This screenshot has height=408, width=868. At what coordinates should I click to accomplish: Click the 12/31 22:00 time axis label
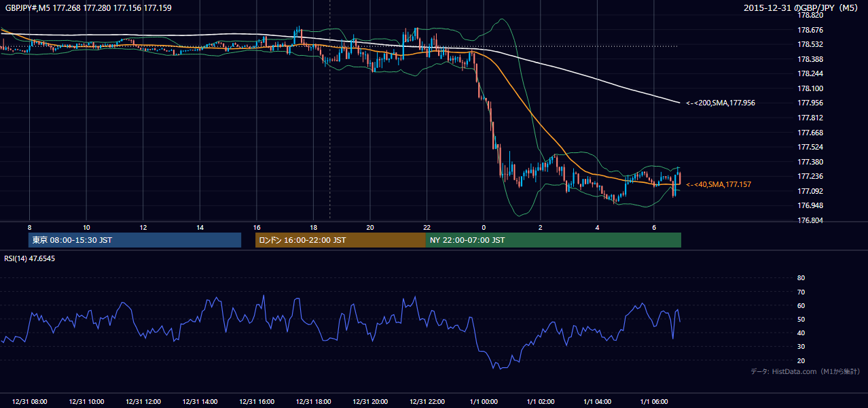(x=427, y=402)
